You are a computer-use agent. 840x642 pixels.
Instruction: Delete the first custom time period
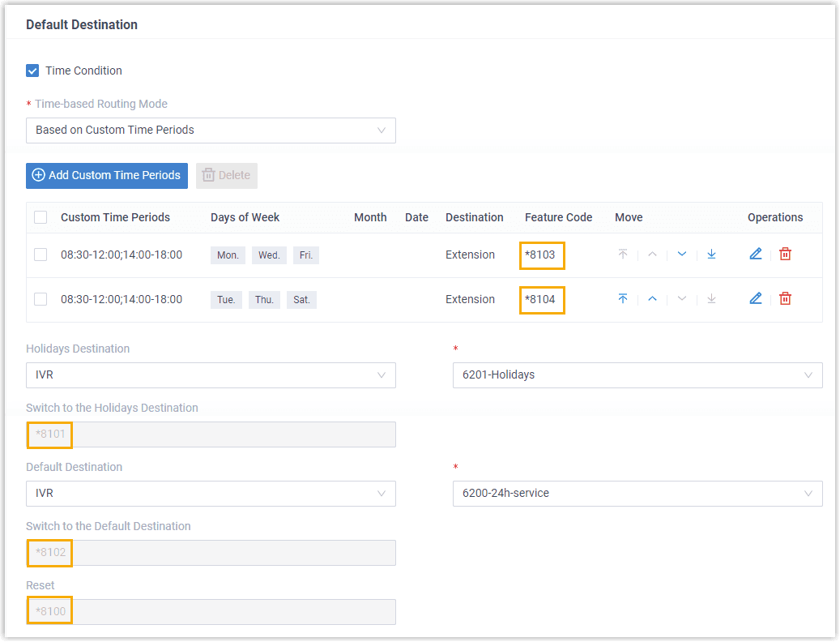(x=785, y=254)
